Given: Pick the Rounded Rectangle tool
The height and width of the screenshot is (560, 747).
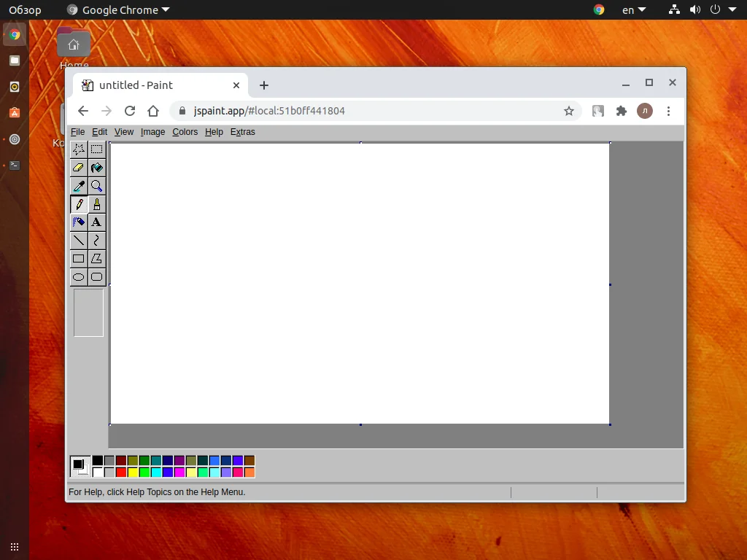Looking at the screenshot, I should (96, 276).
